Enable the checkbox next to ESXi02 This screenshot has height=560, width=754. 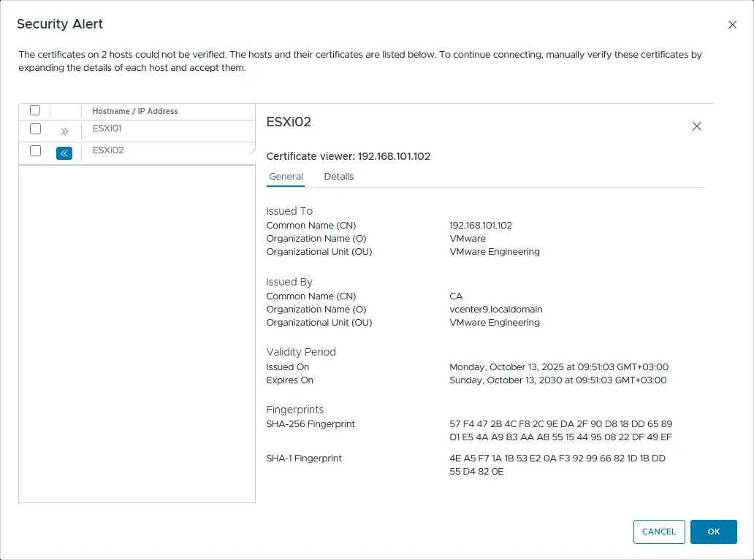pyautogui.click(x=35, y=150)
